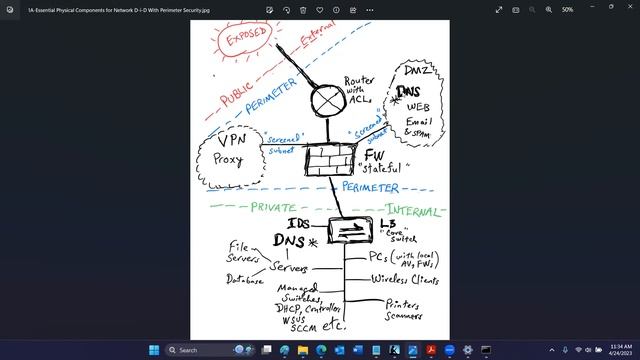Toggle fit-to-window zoom button
The image size is (640, 360).
point(516,10)
